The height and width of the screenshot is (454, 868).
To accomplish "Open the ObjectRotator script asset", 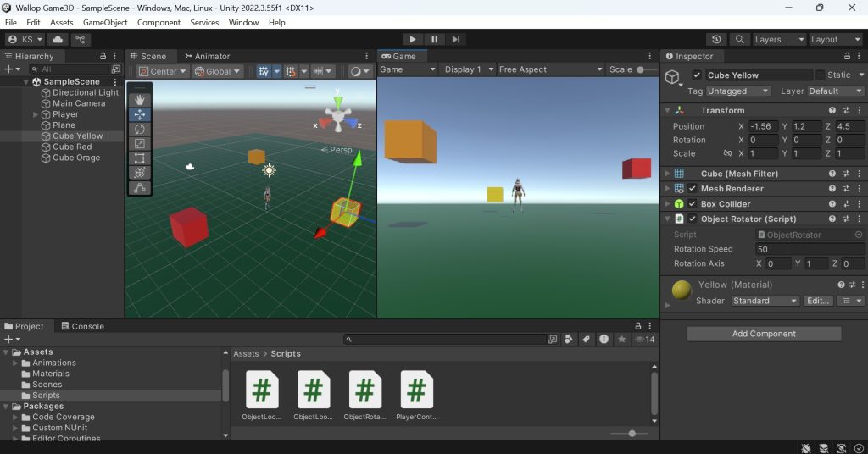I will pos(364,395).
